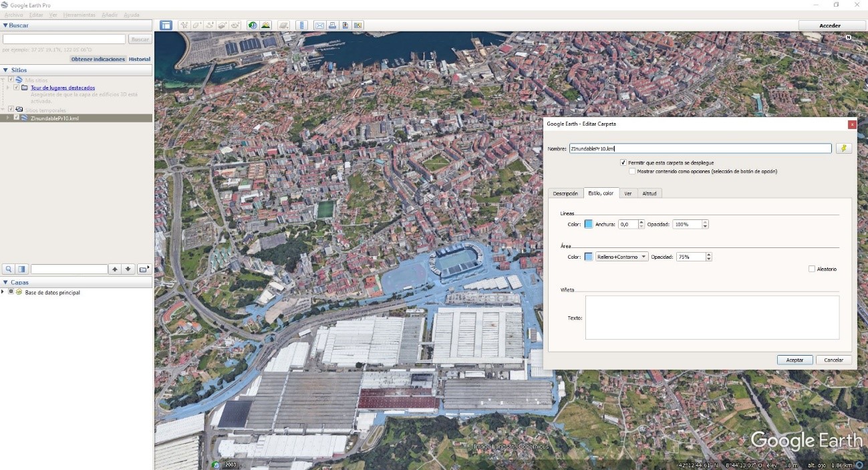Image resolution: width=868 pixels, height=470 pixels.
Task: Move item up with up arrow button
Action: (x=116, y=269)
